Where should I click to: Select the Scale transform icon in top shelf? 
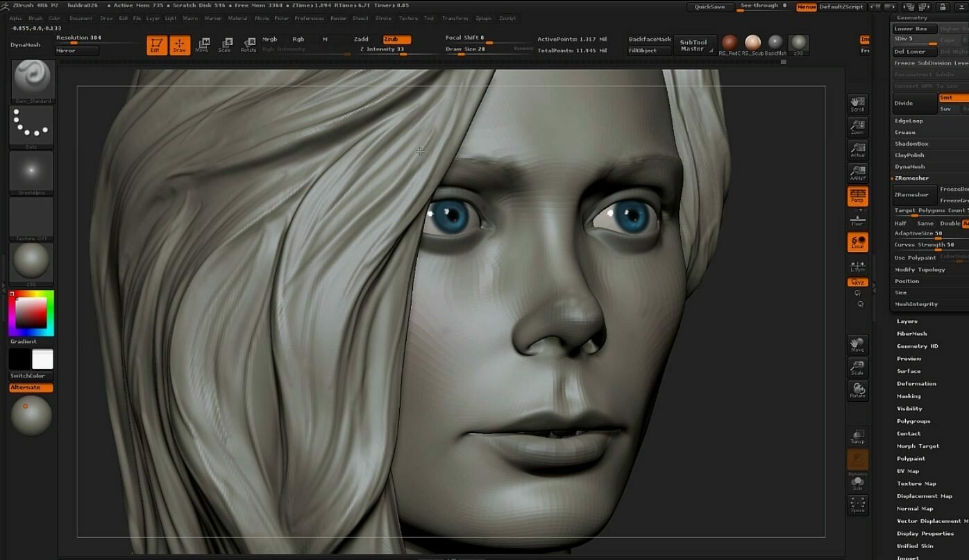pos(225,45)
